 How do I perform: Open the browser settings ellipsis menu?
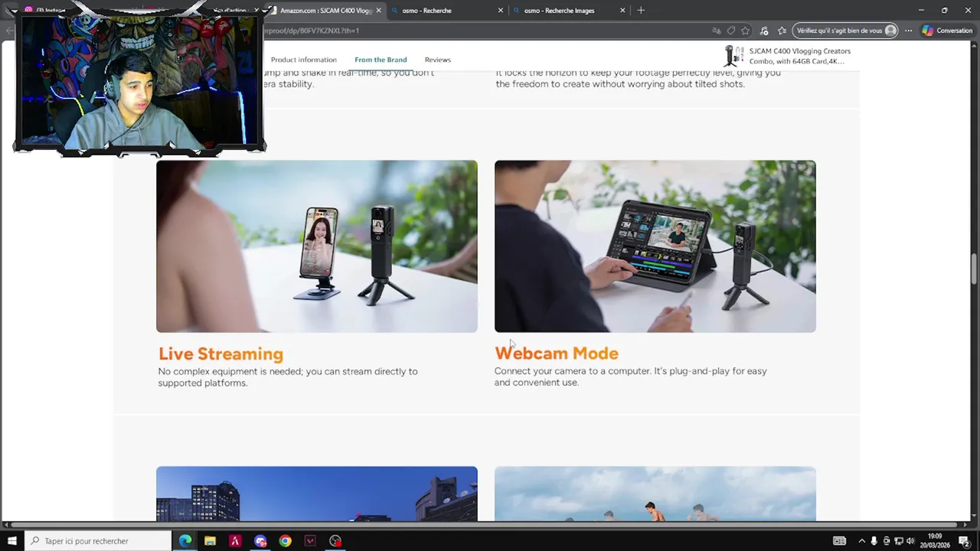click(908, 31)
